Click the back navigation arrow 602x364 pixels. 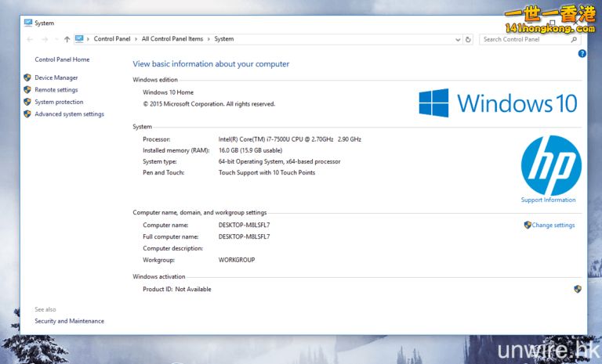(x=30, y=39)
